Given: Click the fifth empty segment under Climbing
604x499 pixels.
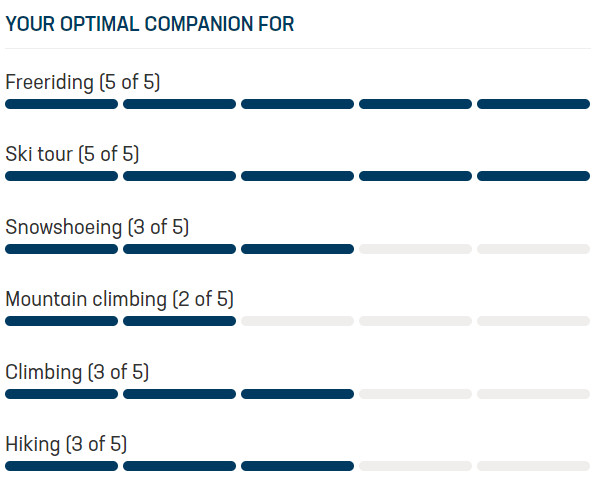Looking at the screenshot, I should coord(534,394).
